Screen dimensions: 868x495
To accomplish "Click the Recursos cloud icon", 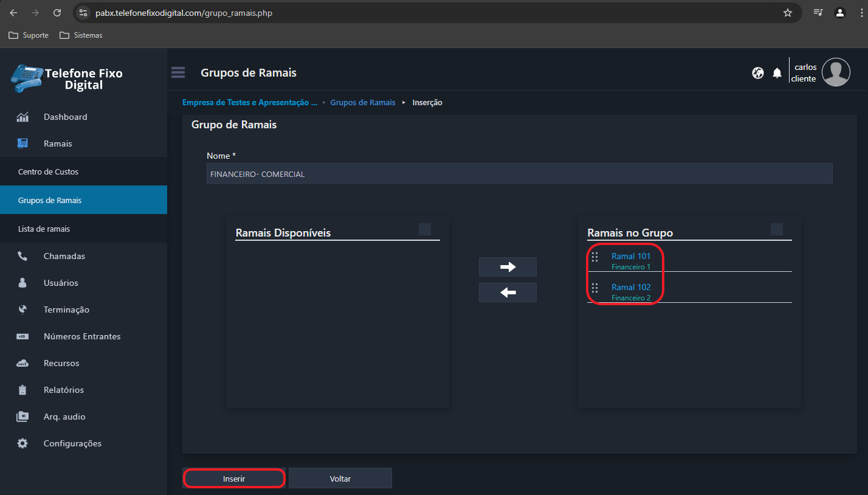I will [22, 363].
